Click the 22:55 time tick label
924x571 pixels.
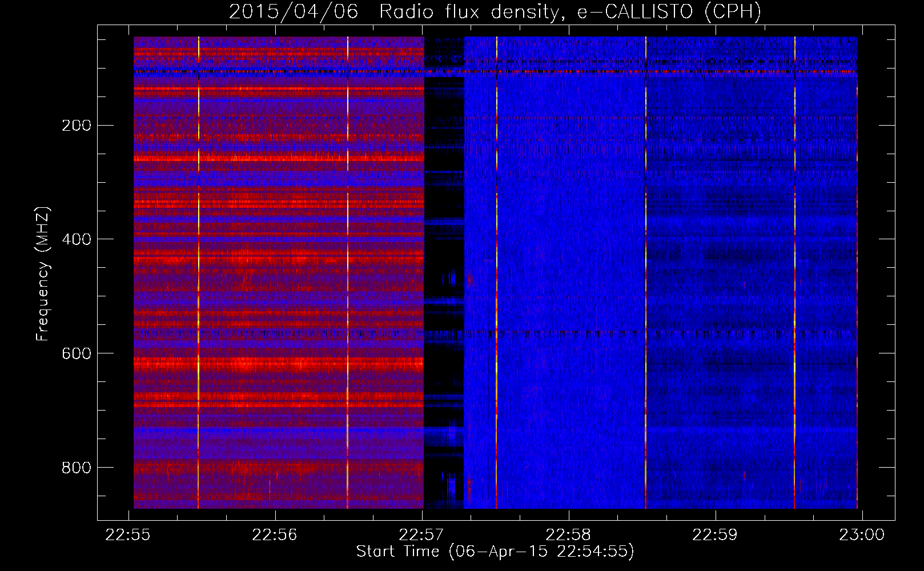[128, 535]
